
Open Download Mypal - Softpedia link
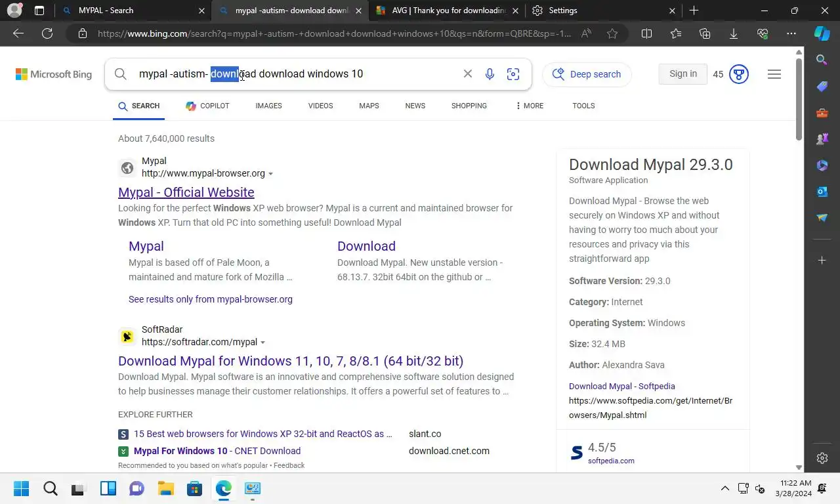coord(621,387)
